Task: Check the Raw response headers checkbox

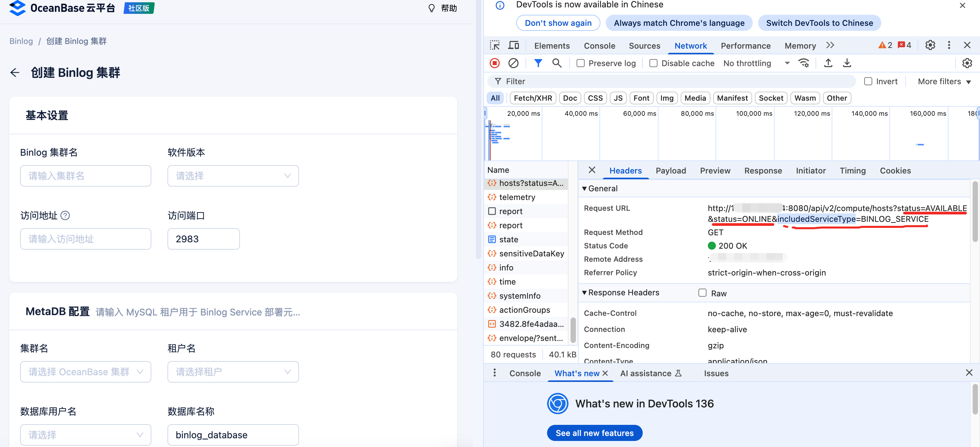Action: pos(702,293)
